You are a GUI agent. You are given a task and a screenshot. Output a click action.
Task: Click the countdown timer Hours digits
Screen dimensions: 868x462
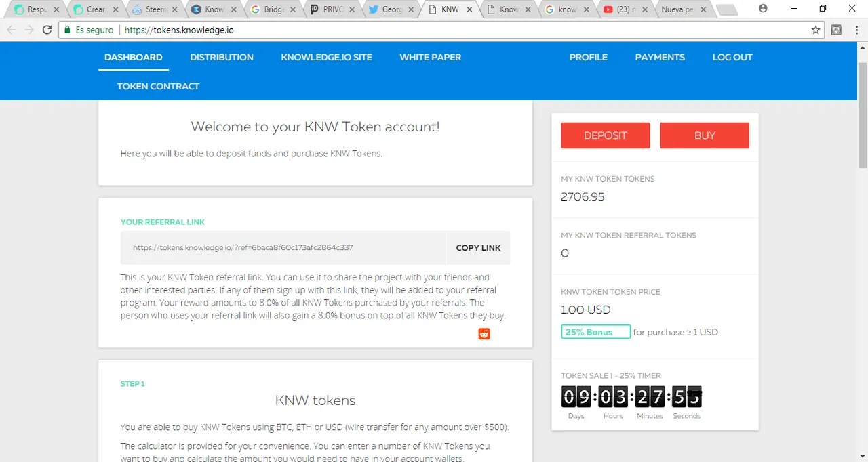coord(613,396)
